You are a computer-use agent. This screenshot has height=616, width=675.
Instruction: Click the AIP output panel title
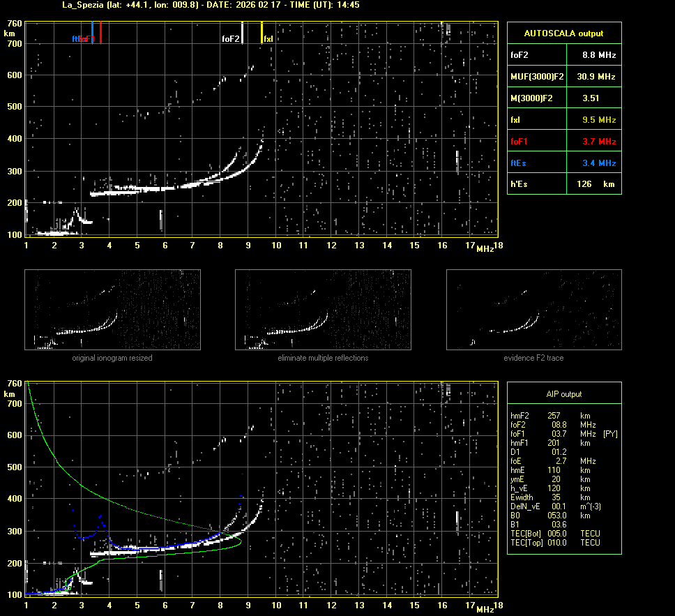coord(563,394)
